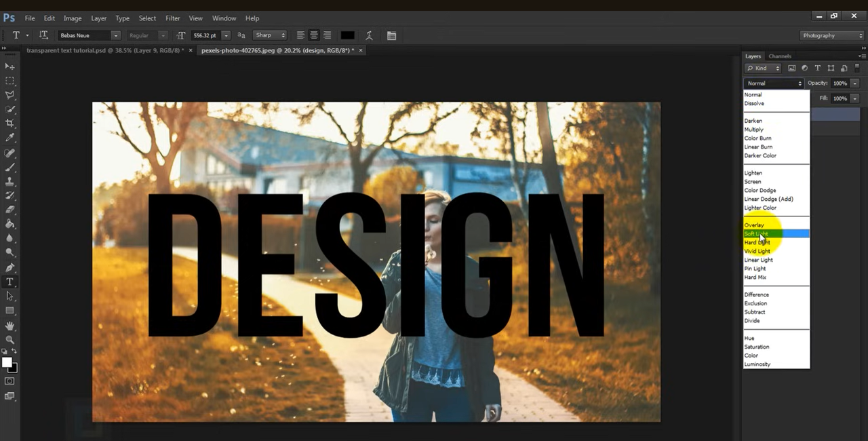Open the white foreground color picker
The width and height of the screenshot is (868, 441).
tap(7, 362)
